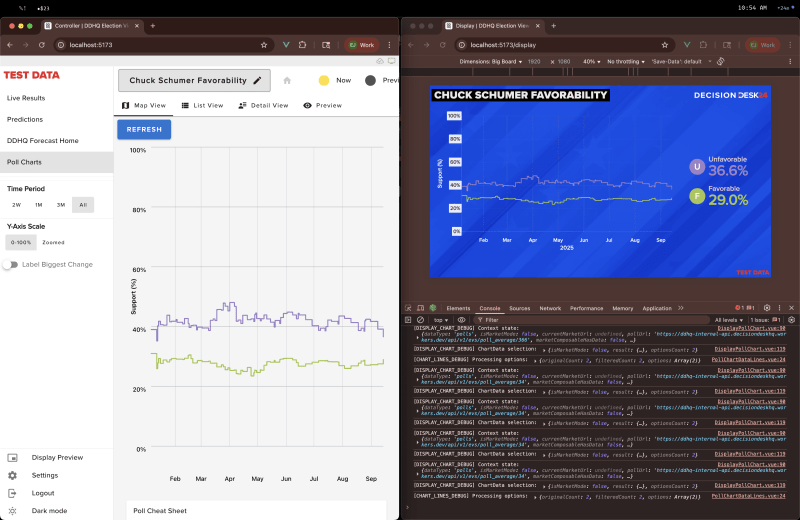Image resolution: width=800 pixels, height=520 pixels.
Task: Clear console with the circle-slash icon
Action: [x=420, y=320]
